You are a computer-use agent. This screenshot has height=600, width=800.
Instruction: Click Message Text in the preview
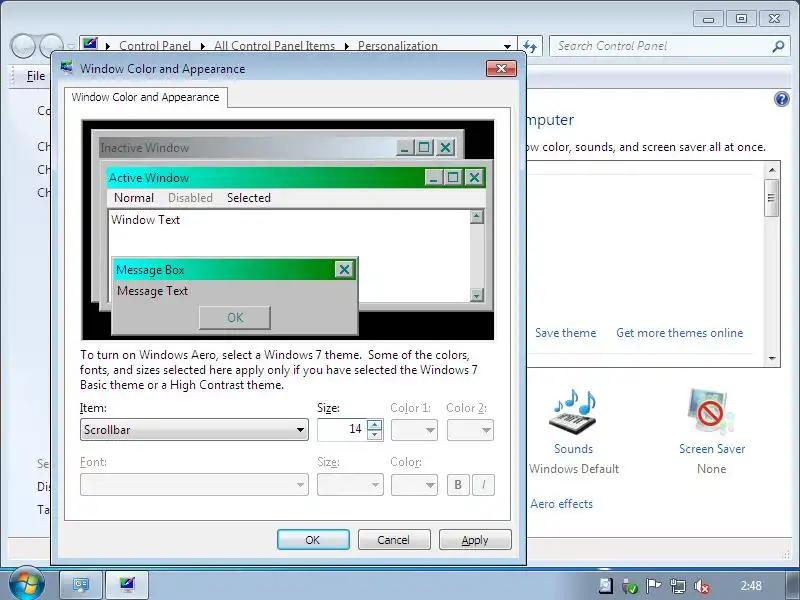[152, 291]
